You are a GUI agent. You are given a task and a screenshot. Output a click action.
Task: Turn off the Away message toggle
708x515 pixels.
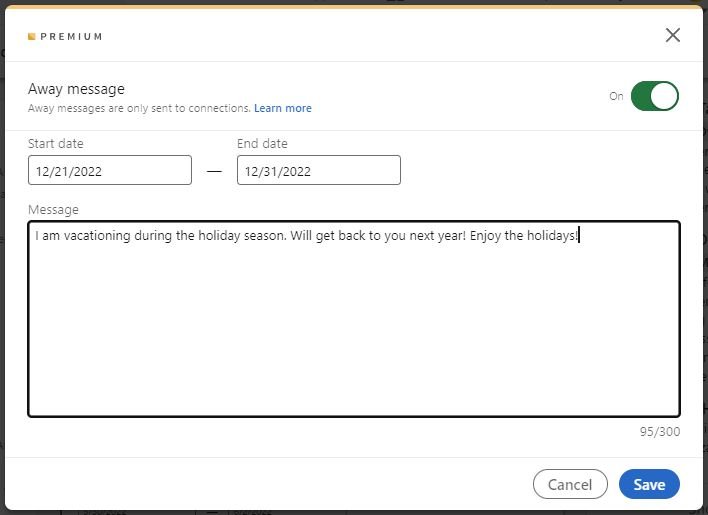click(654, 96)
